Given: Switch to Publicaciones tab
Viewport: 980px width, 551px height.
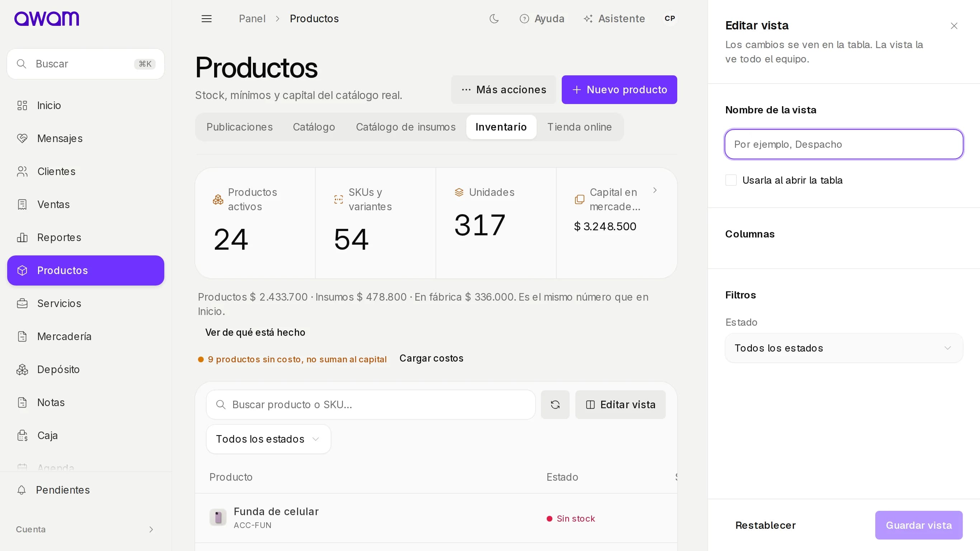Looking at the screenshot, I should [239, 127].
